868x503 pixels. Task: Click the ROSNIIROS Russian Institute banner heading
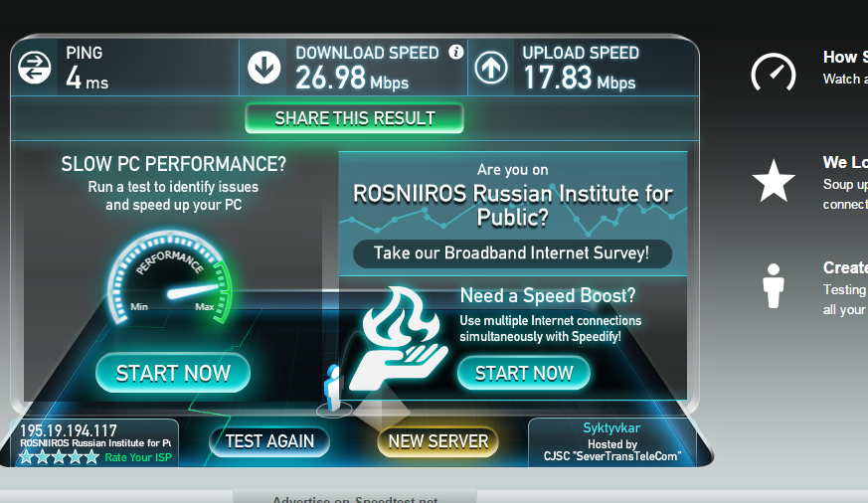point(513,206)
